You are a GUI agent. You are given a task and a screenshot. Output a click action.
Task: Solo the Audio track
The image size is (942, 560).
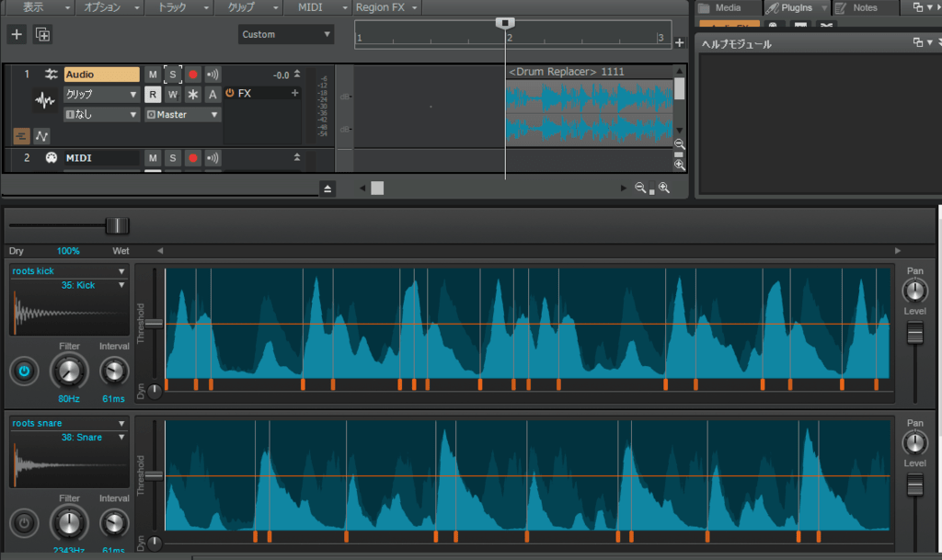pos(172,74)
